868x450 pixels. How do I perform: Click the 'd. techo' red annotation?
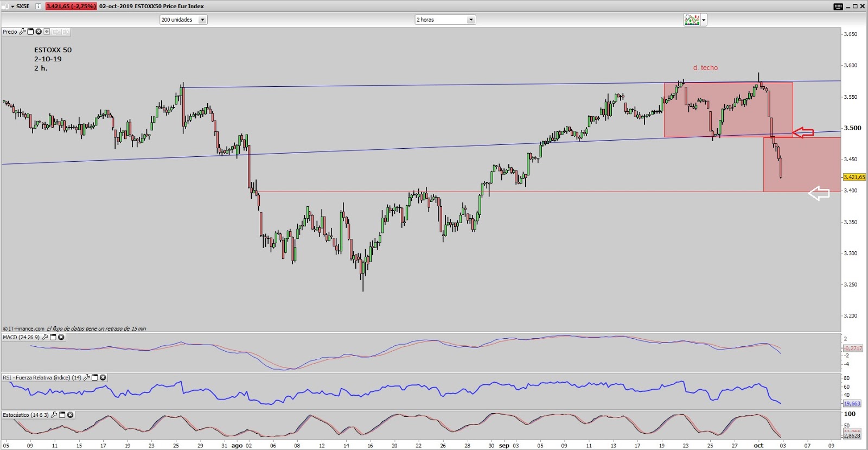[705, 68]
